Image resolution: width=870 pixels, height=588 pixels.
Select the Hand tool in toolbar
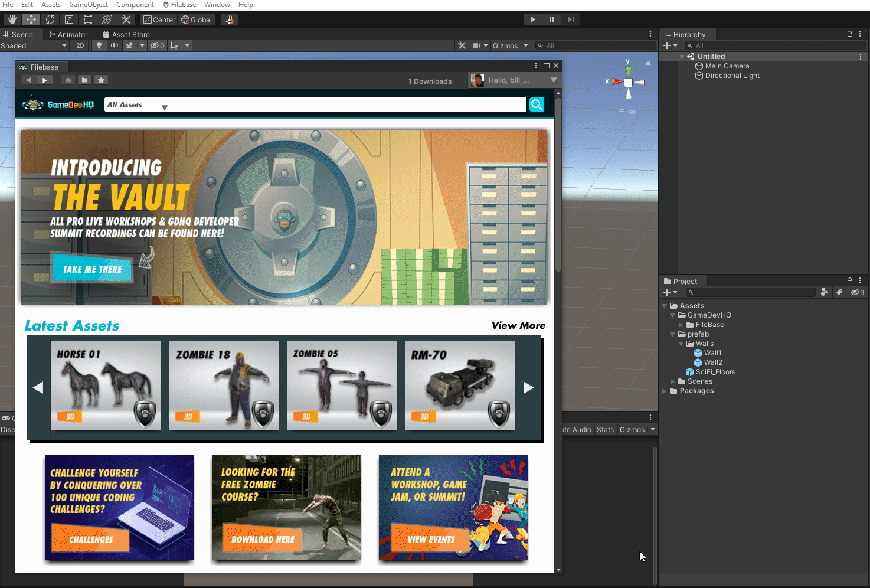click(12, 19)
